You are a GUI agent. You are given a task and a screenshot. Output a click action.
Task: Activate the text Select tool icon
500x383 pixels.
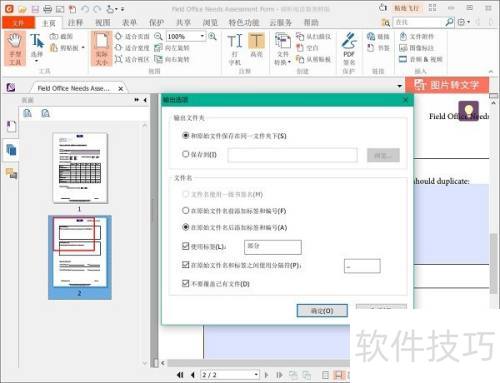pyautogui.click(x=37, y=41)
